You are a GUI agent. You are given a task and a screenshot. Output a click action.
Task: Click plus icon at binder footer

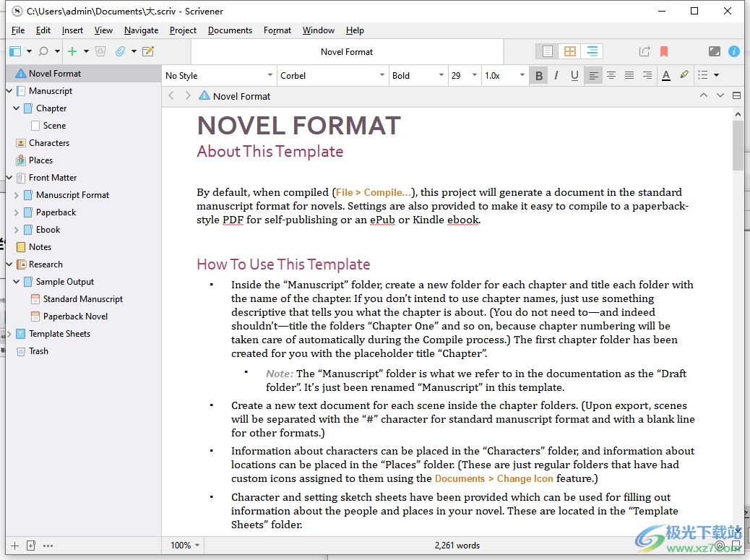pyautogui.click(x=15, y=545)
